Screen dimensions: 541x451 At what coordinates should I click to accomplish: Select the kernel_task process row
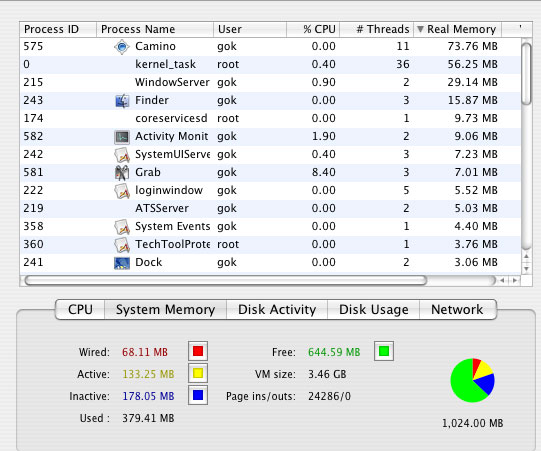coord(270,65)
